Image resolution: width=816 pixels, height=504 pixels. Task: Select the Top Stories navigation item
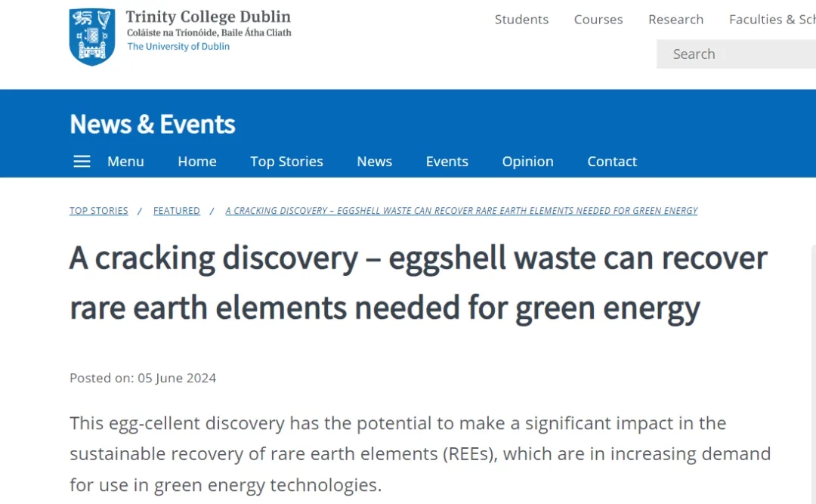[287, 162]
